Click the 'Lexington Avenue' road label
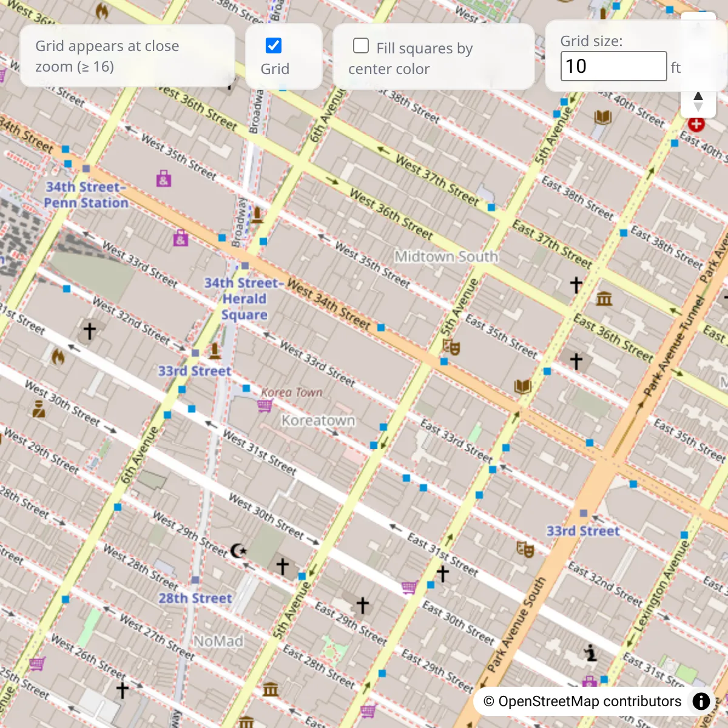 pos(661,586)
